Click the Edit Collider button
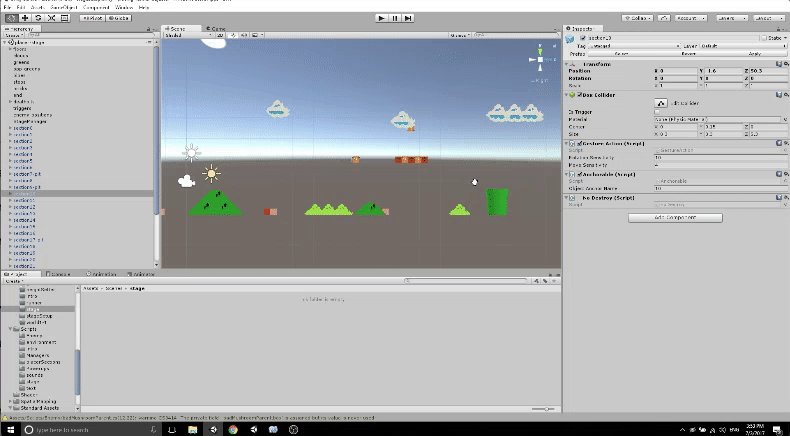This screenshot has width=790, height=436. [661, 103]
